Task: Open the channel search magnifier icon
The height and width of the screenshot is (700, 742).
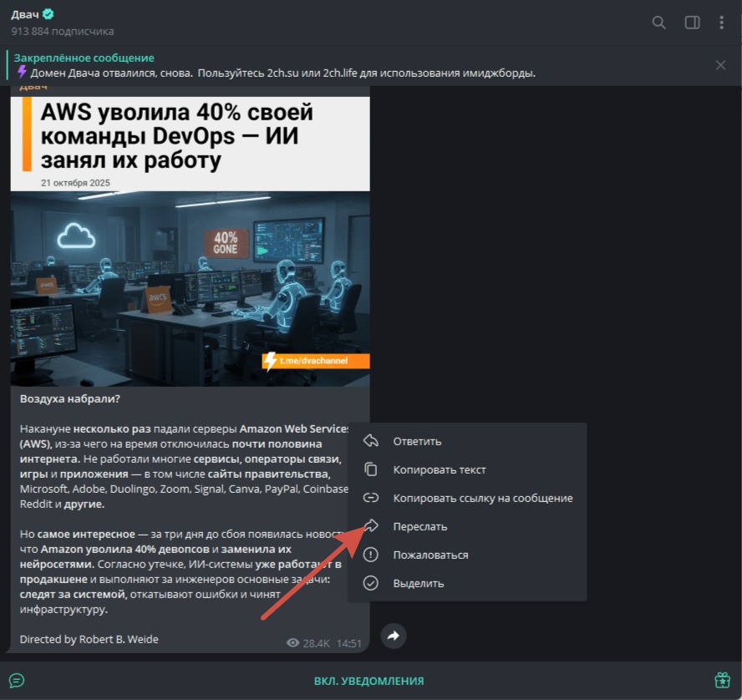Action: click(658, 23)
